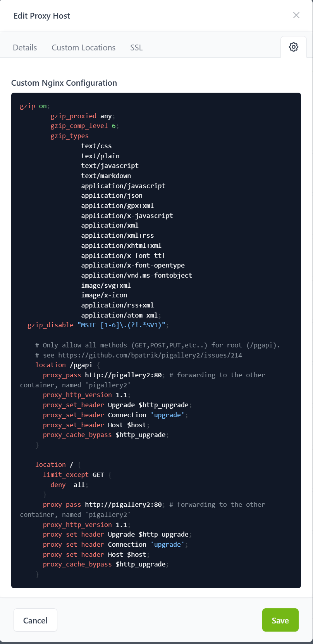Image resolution: width=313 pixels, height=644 pixels.
Task: Place cursor on text/css entry
Action: tap(96, 146)
